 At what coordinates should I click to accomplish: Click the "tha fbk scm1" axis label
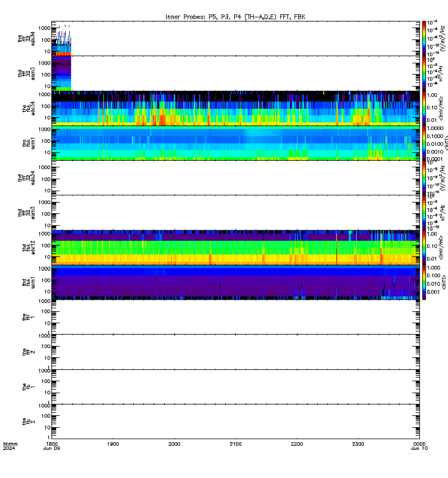(x=28, y=143)
